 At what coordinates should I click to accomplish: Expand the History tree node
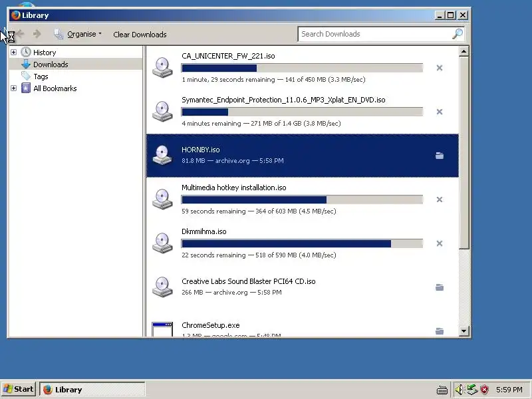[x=13, y=53]
